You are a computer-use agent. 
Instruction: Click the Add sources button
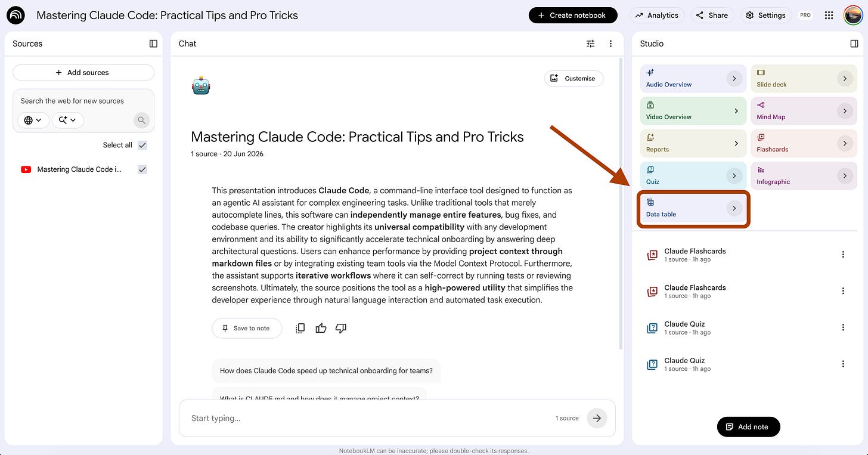(83, 73)
